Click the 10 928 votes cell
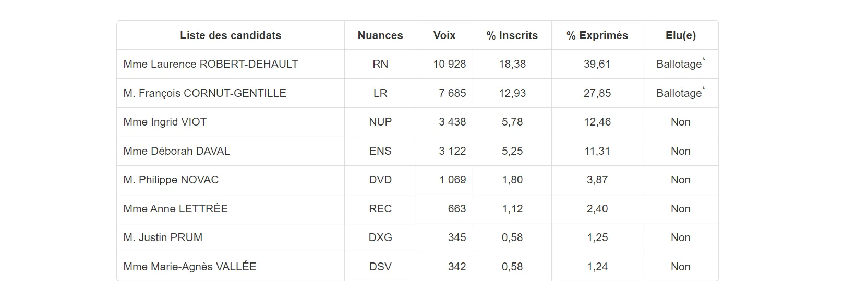Viewport: 868px width, 288px height. [x=449, y=64]
